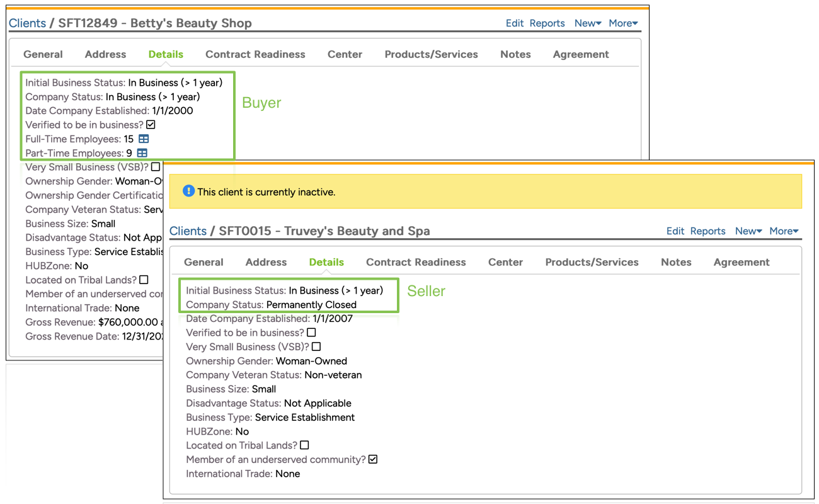Check Located on Tribal Lands in Truvey's details
The image size is (819, 504).
pos(304,445)
